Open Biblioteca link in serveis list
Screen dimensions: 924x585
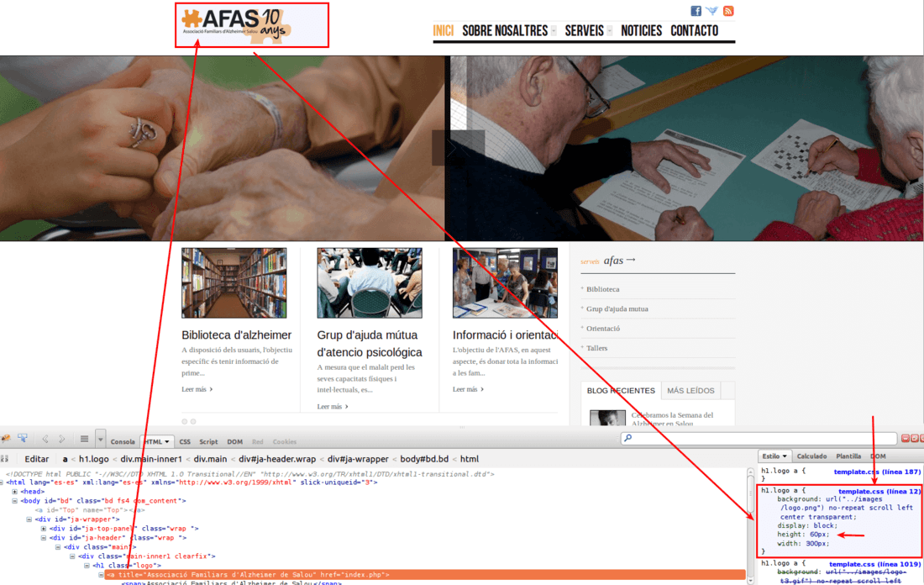(603, 289)
